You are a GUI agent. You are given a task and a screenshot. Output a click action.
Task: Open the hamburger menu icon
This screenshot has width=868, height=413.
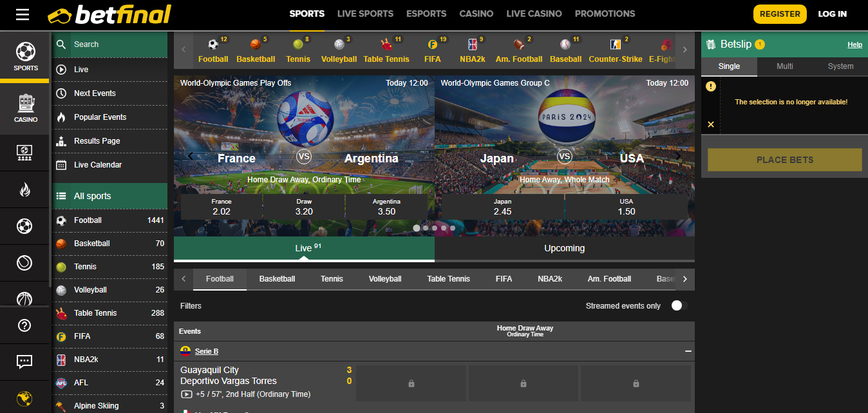tap(23, 14)
